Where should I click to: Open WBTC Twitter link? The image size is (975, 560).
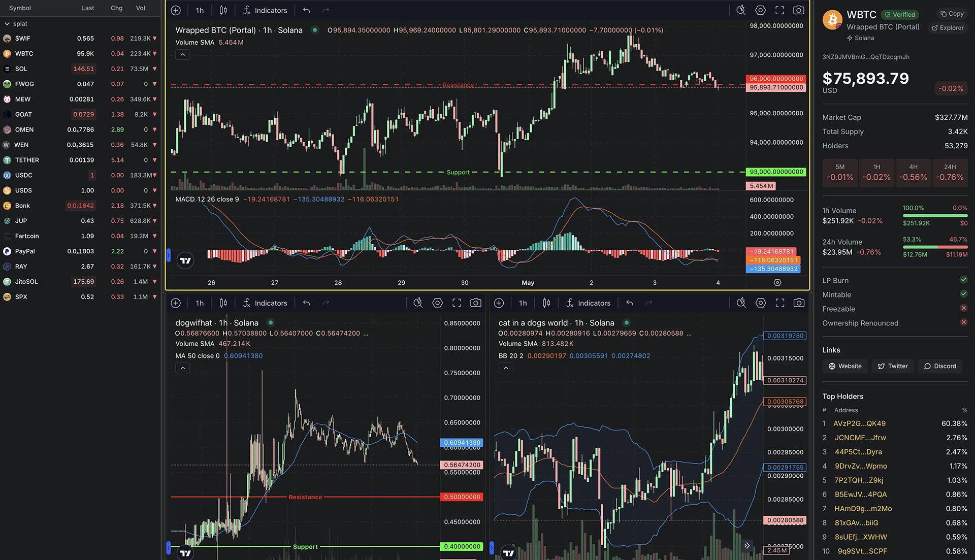(x=893, y=366)
